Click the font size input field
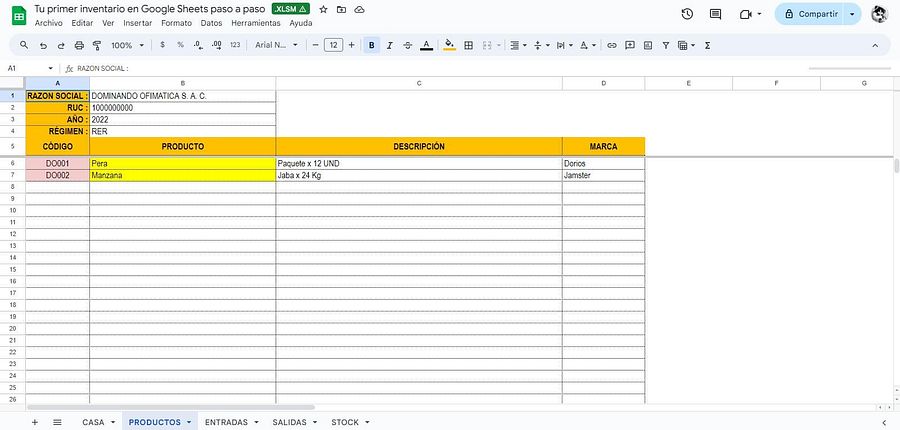This screenshot has height=430, width=900. (x=333, y=45)
